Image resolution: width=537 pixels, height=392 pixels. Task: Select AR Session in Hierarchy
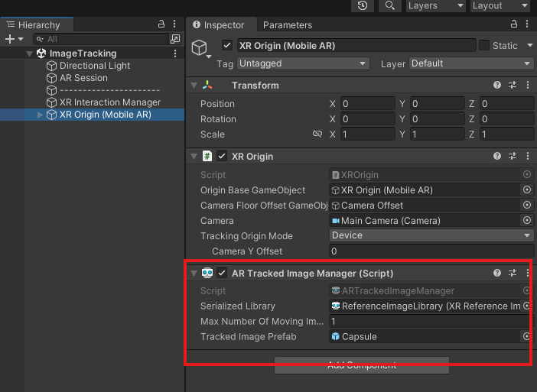(83, 78)
